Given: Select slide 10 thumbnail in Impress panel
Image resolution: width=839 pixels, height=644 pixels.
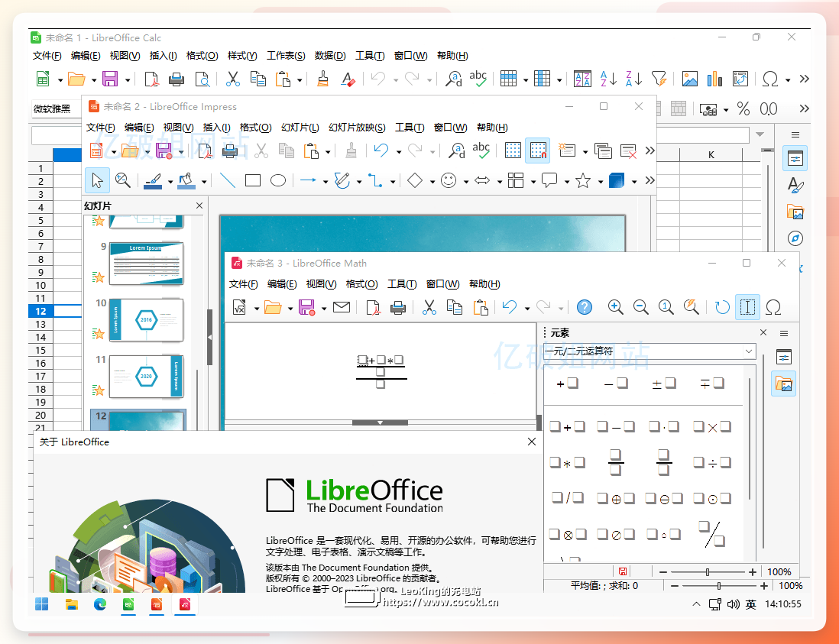Looking at the screenshot, I should click(x=146, y=320).
